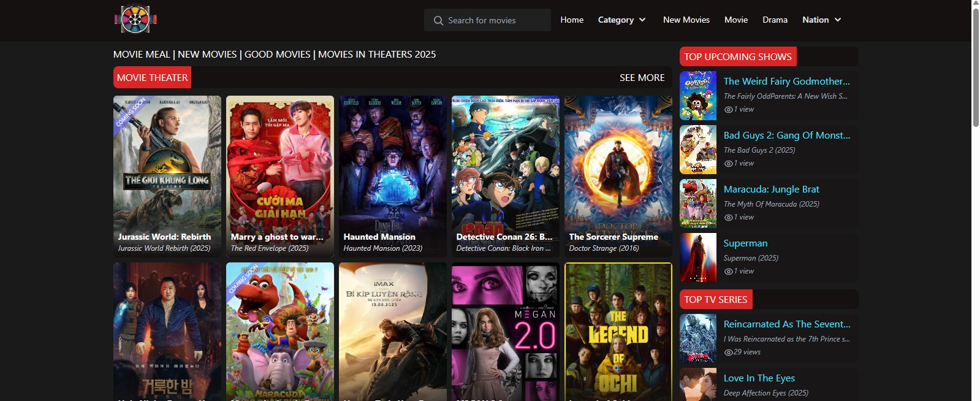Click the view-count eye icon under Weird Fairy Godmother
The width and height of the screenshot is (980, 401).
click(x=729, y=110)
